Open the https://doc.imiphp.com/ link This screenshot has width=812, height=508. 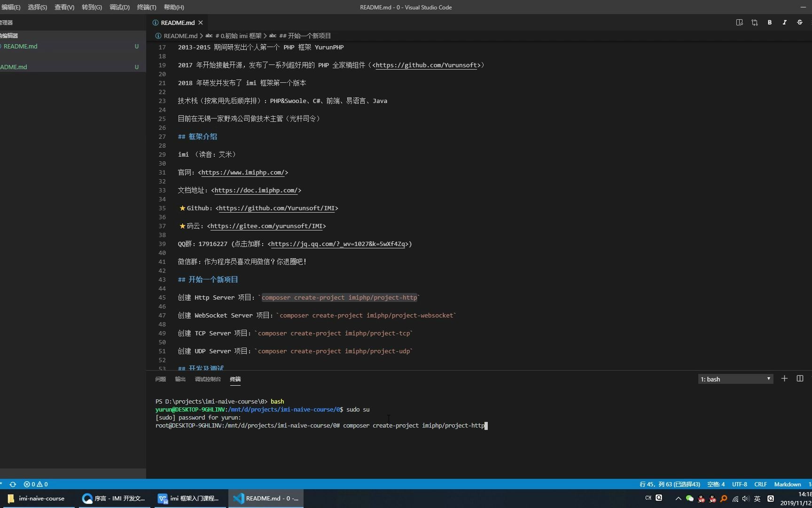[256, 190]
